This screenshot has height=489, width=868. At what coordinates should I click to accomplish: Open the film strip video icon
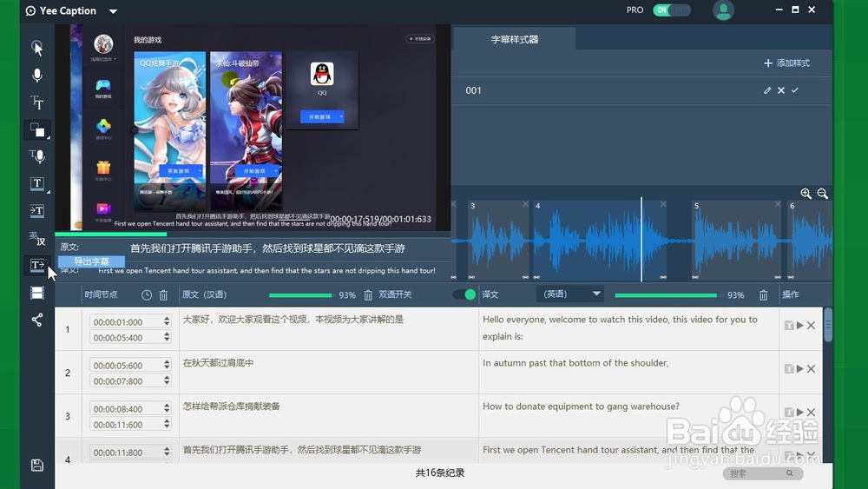[x=37, y=293]
